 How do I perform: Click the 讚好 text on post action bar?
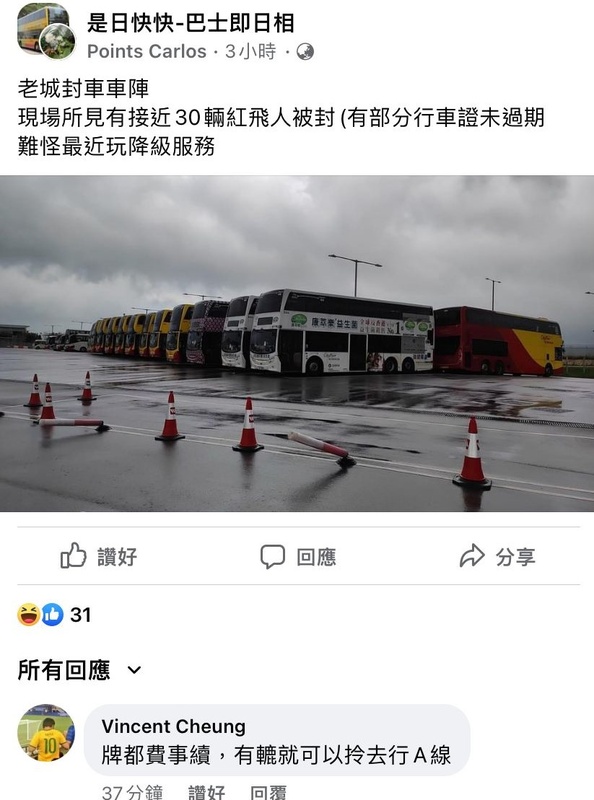coord(117,557)
